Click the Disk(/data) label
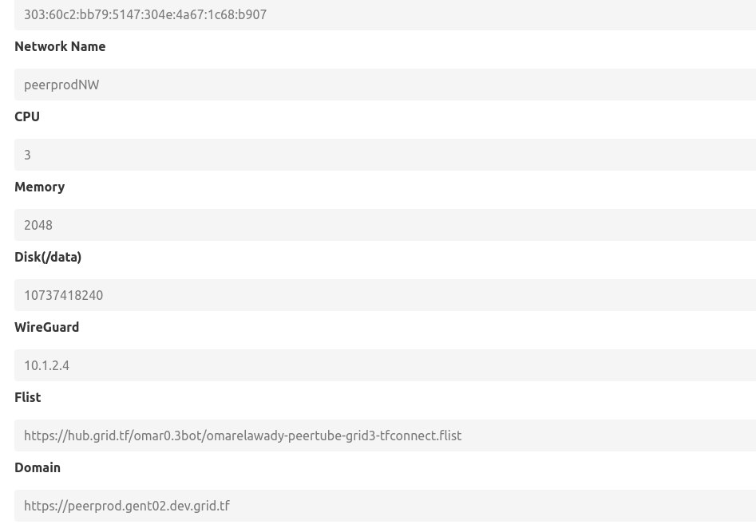 [48, 257]
